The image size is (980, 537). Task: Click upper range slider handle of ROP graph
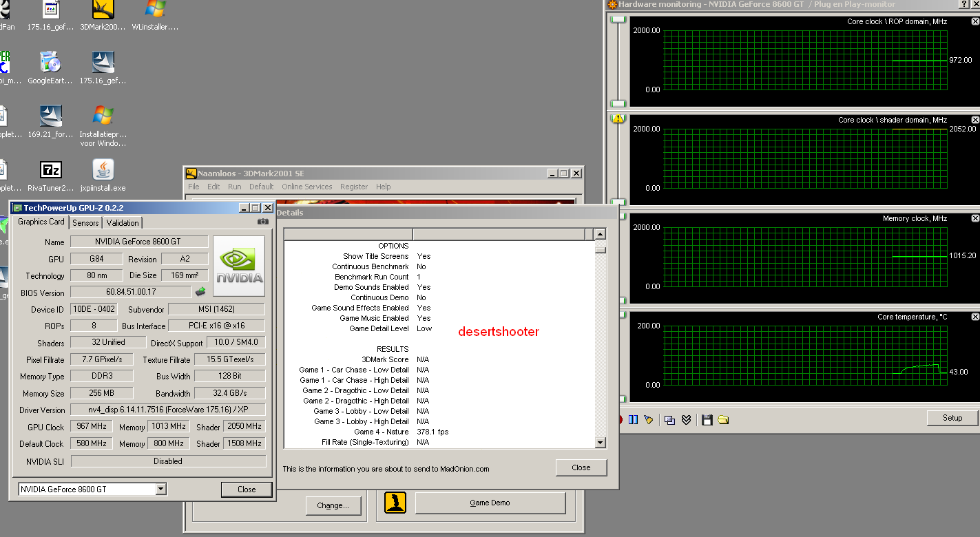pyautogui.click(x=618, y=20)
